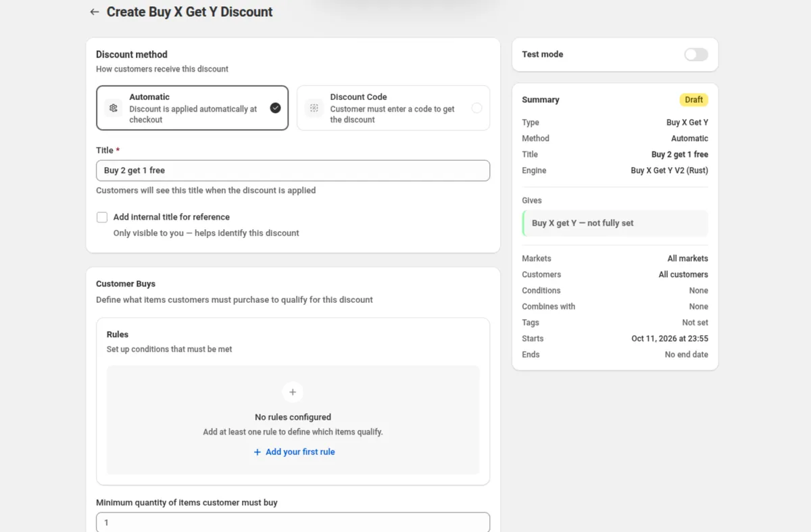The height and width of the screenshot is (532, 811).
Task: Click the 'All customers' value
Action: tap(683, 274)
